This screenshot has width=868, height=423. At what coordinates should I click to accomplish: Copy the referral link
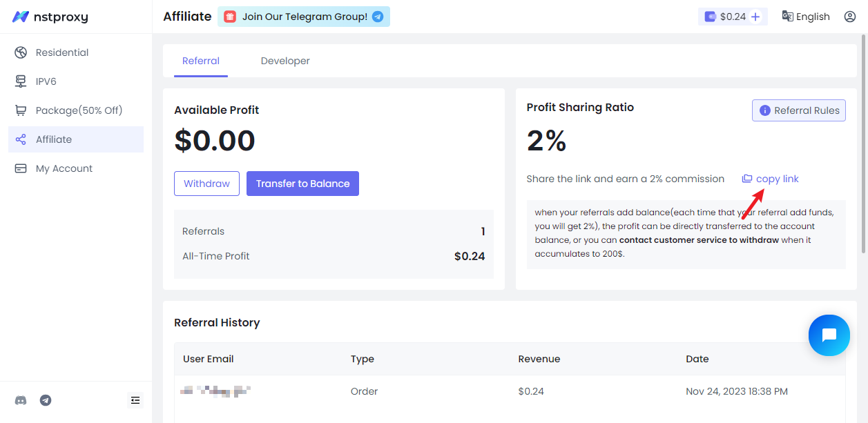pos(771,179)
